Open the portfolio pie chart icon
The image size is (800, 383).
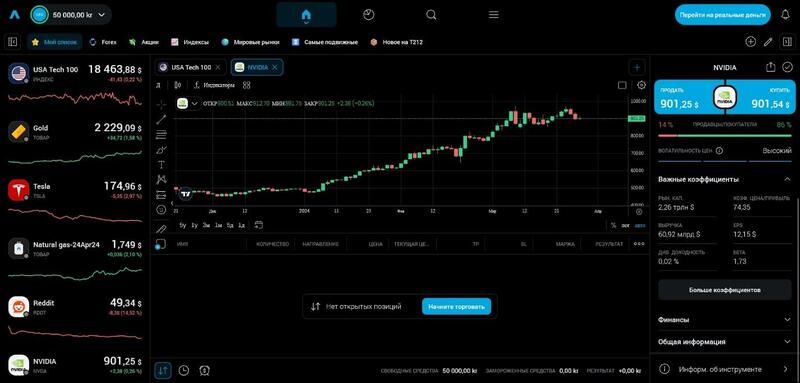(x=368, y=15)
